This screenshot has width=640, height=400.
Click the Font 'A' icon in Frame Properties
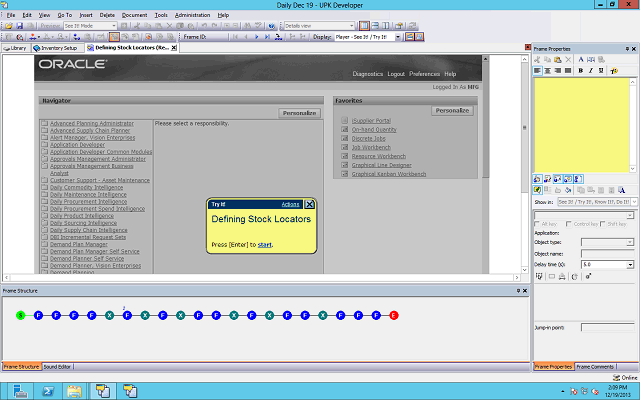point(581,60)
